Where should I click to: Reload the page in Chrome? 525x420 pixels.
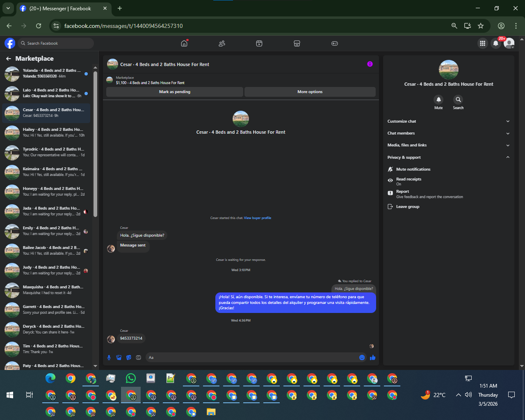click(x=39, y=26)
